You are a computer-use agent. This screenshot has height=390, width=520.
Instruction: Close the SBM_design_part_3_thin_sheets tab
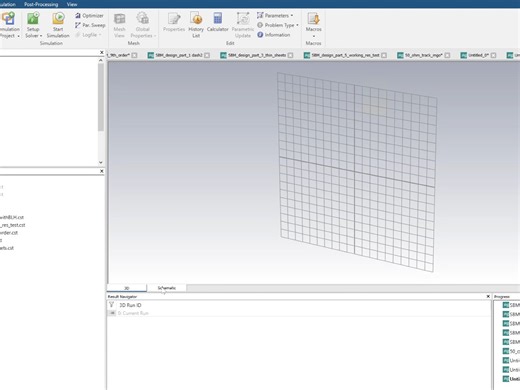[290, 55]
